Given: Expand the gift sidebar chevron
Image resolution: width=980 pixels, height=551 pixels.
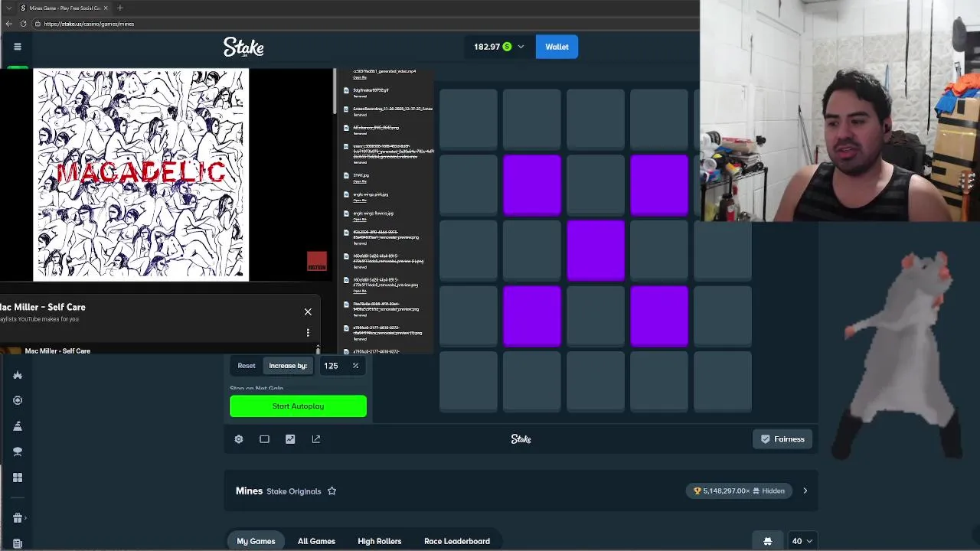Looking at the screenshot, I should (26, 518).
